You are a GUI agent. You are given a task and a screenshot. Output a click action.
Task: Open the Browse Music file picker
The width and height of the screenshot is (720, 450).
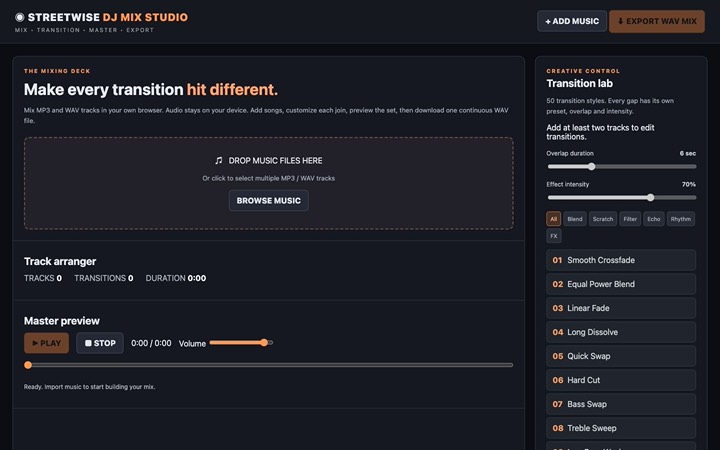point(269,201)
